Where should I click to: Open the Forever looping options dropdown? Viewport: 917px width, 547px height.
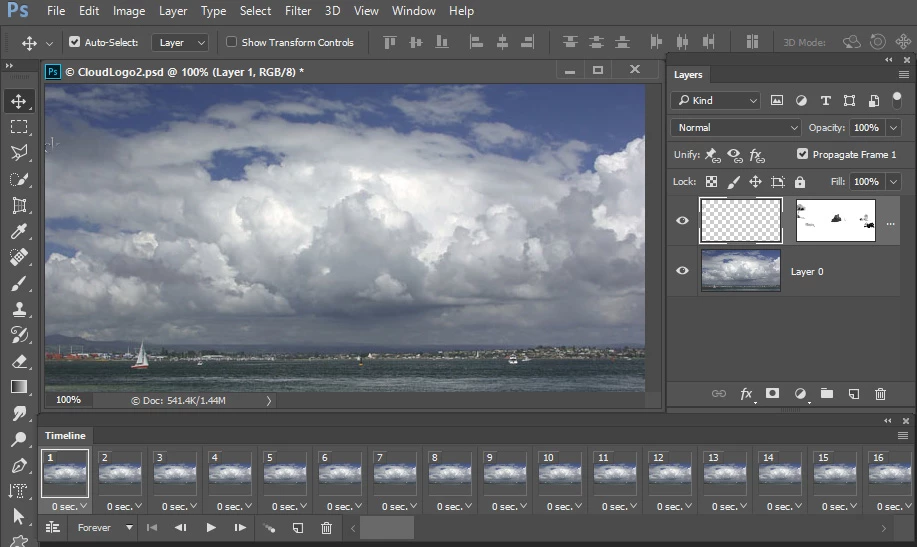tap(105, 528)
